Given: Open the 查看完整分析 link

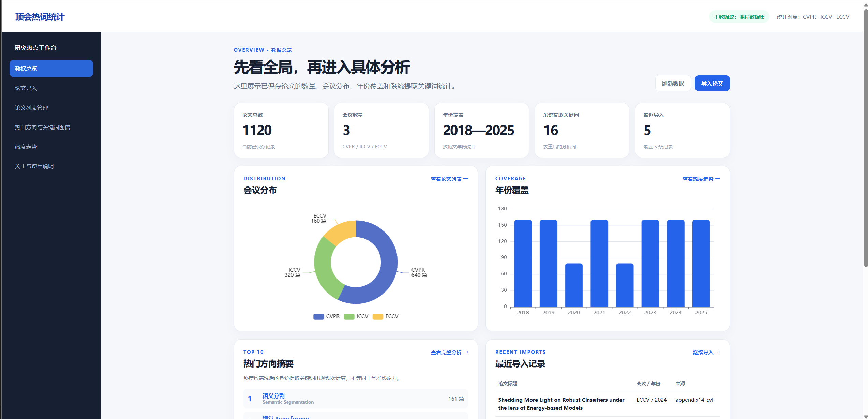Looking at the screenshot, I should point(449,353).
